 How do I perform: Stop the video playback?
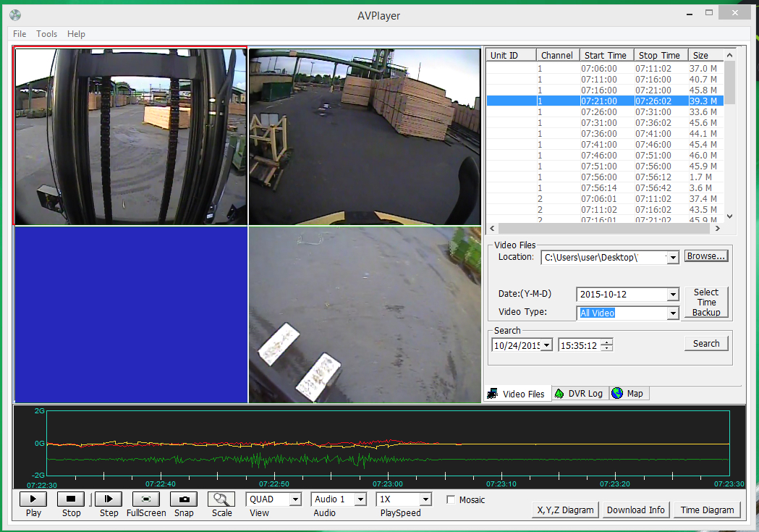(71, 499)
